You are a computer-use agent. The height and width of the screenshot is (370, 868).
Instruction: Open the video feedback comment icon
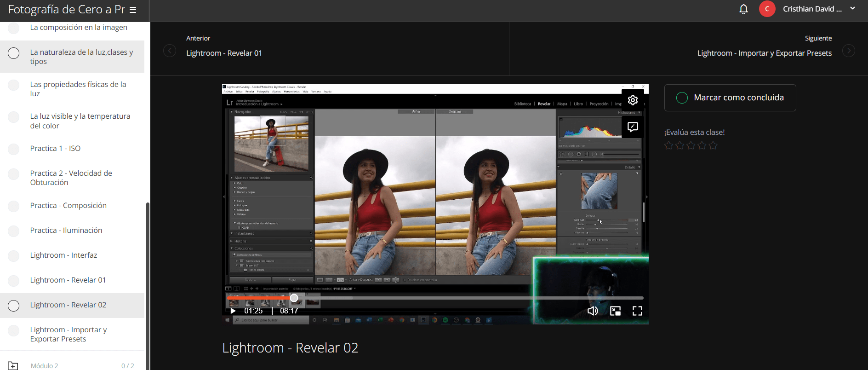[633, 127]
